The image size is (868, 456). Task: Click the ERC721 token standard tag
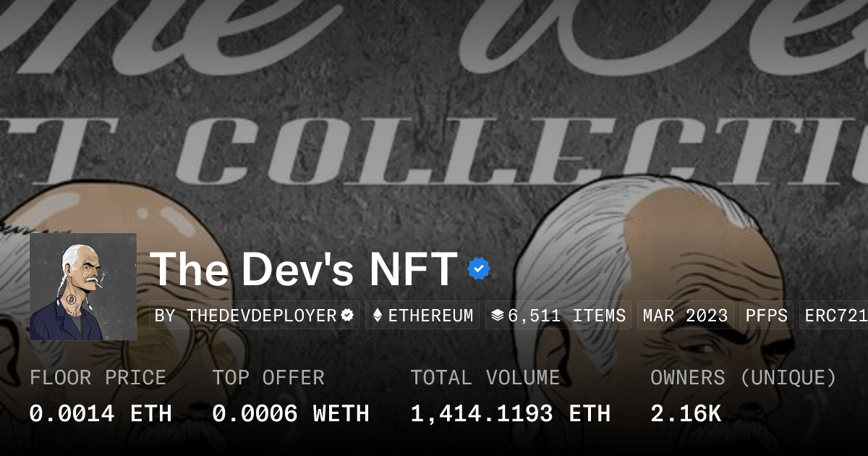(834, 316)
